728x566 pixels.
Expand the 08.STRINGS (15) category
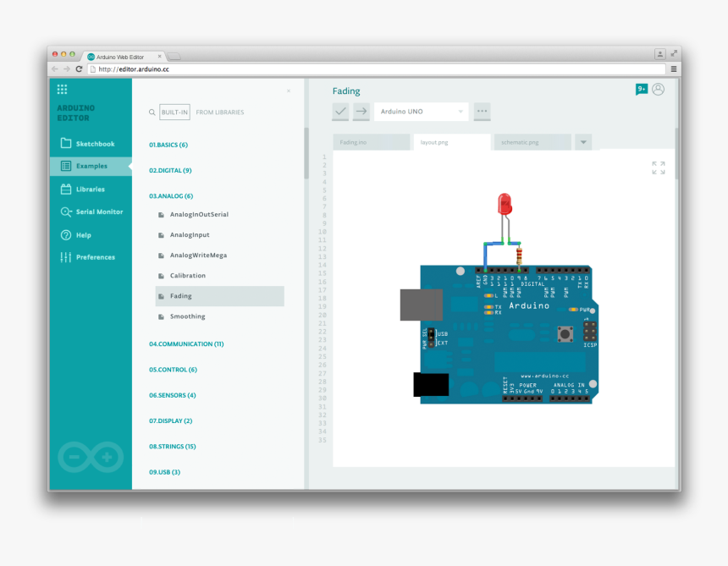172,447
